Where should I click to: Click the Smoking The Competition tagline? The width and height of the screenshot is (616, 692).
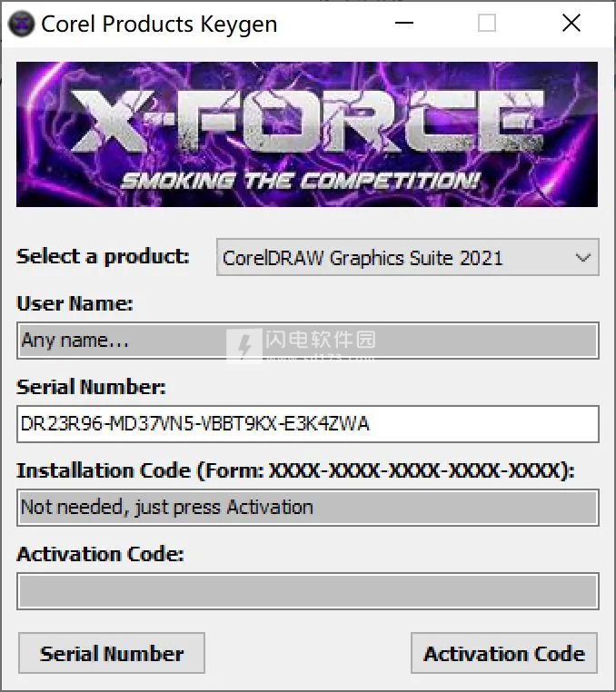tap(300, 182)
